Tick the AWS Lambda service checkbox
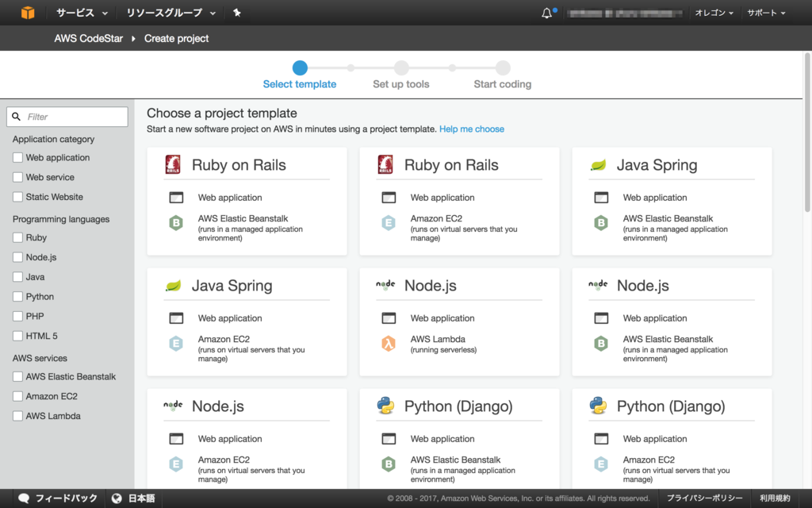The width and height of the screenshot is (812, 508). [x=17, y=416]
